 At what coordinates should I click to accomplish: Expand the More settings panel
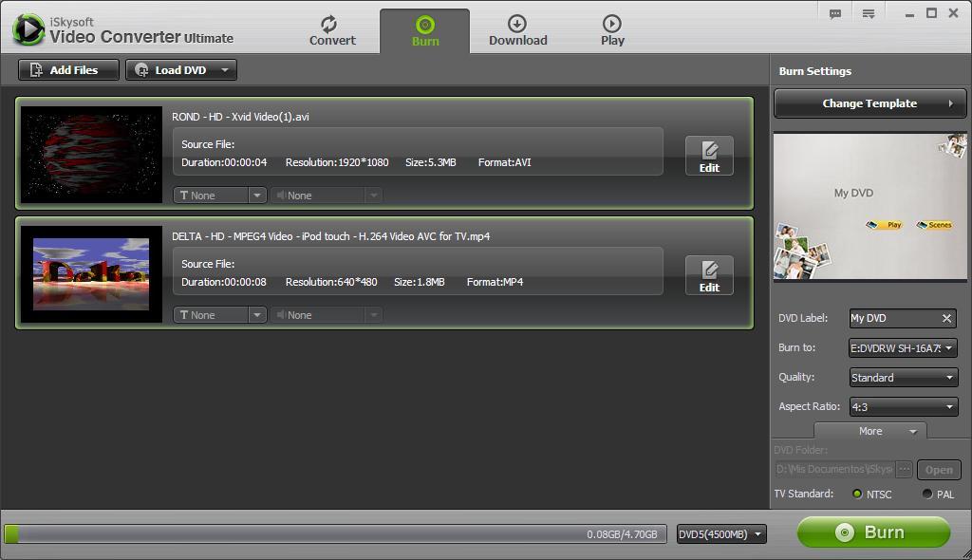(x=869, y=431)
